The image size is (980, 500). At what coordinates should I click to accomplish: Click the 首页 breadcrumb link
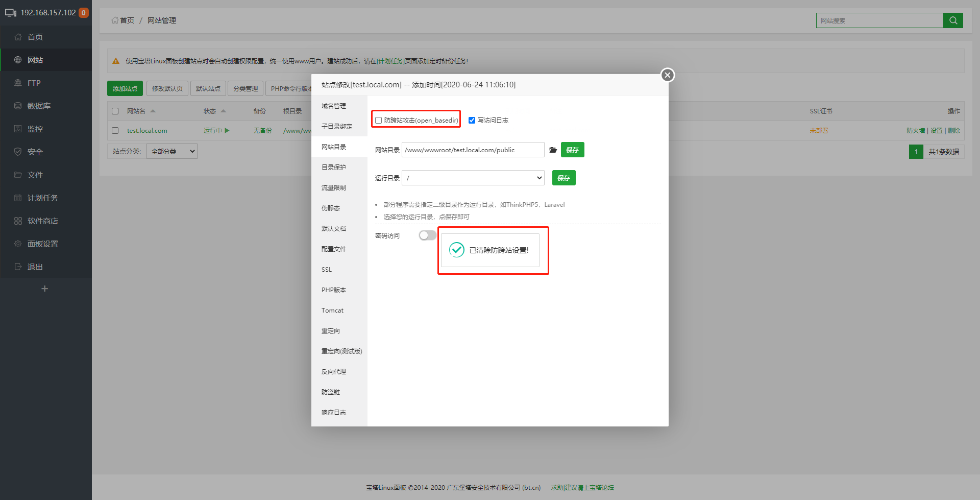127,20
